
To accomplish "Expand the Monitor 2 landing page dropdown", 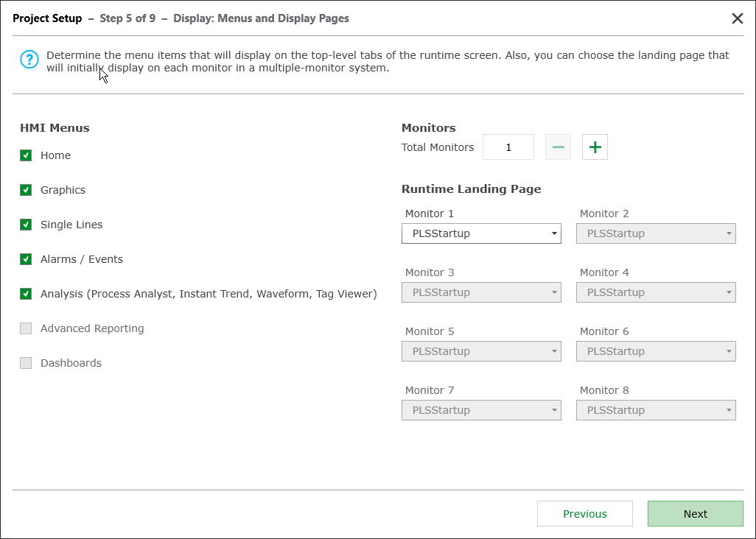I will pos(656,233).
